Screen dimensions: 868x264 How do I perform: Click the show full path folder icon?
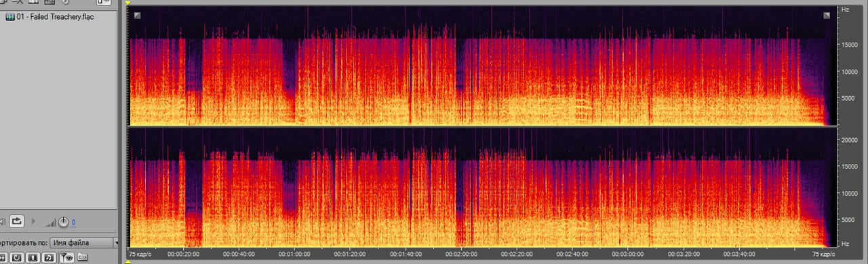(x=82, y=257)
